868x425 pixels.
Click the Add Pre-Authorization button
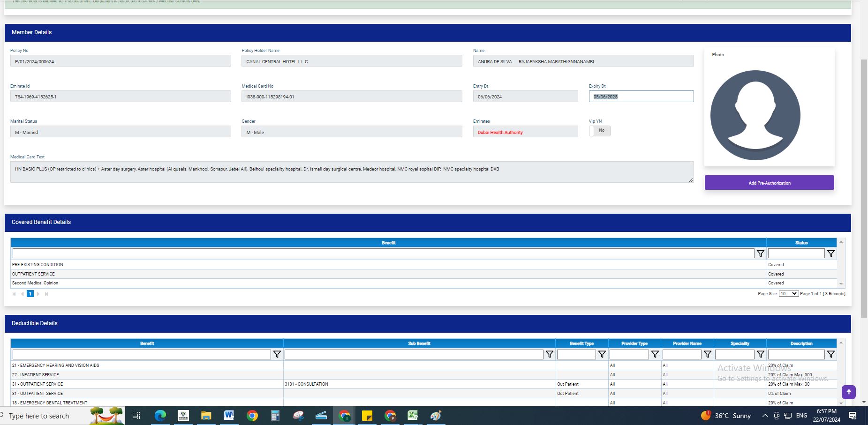point(769,183)
